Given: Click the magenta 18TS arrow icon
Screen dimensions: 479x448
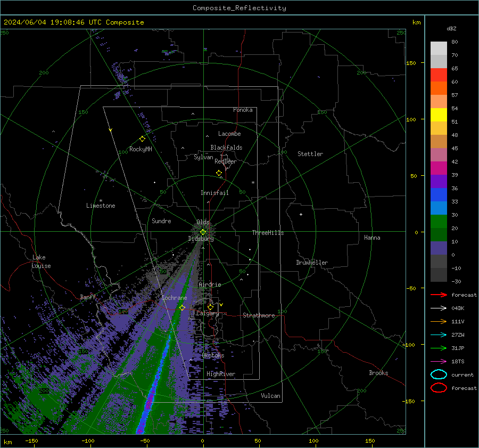Looking at the screenshot, I should [439, 362].
